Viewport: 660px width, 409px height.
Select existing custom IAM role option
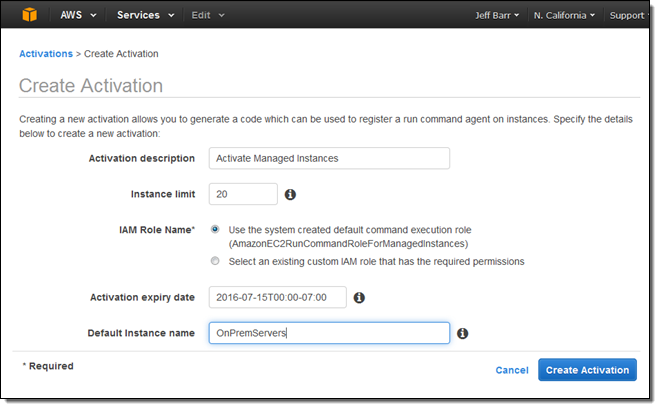click(x=216, y=261)
